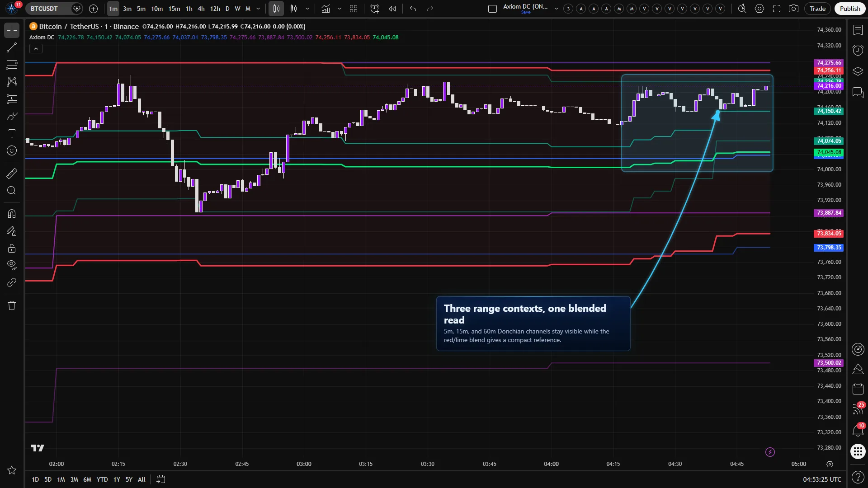The image size is (868, 488).
Task: Open the patterns drawing tool
Action: click(12, 82)
